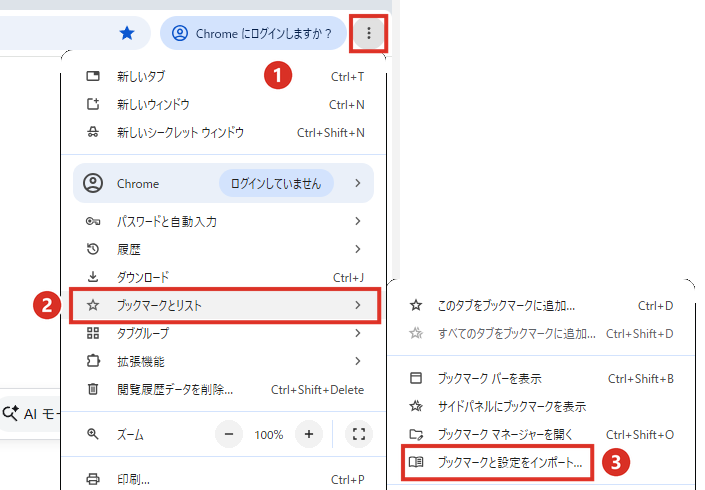Click the icon beside サイドパネルにブックマークを表示
705x490 pixels.
(x=416, y=406)
